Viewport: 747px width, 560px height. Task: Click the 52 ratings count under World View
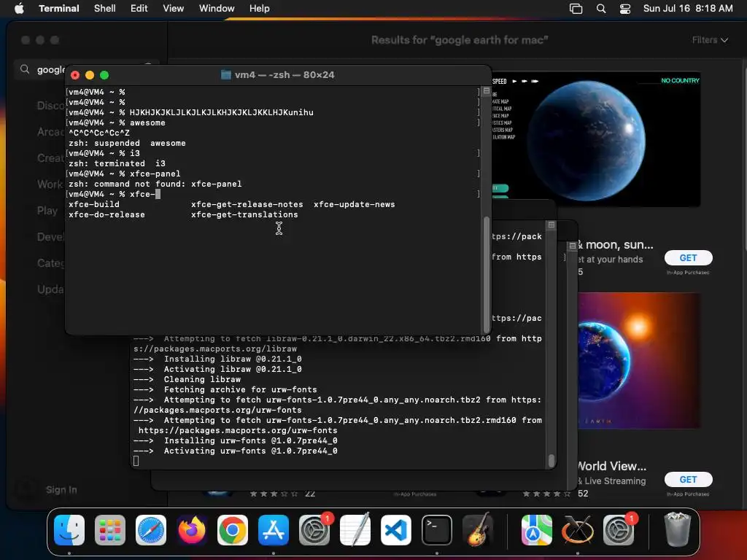tap(583, 494)
